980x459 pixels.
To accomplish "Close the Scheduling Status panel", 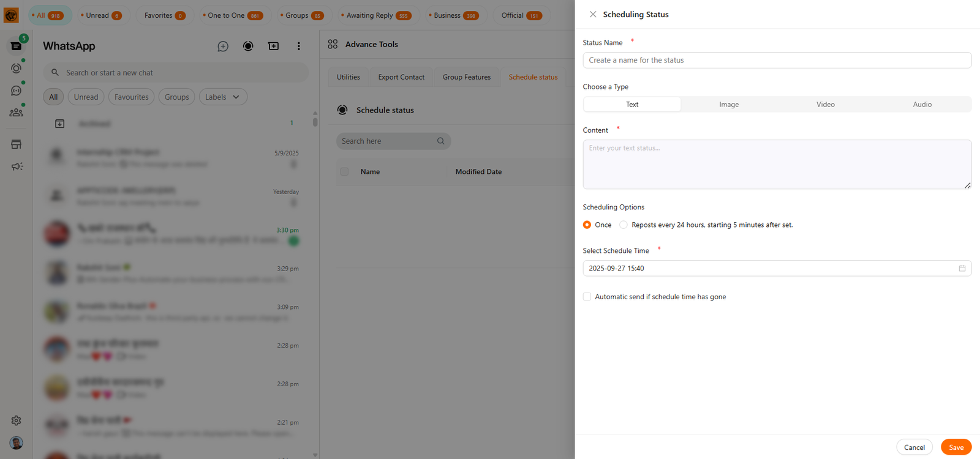I will [593, 14].
